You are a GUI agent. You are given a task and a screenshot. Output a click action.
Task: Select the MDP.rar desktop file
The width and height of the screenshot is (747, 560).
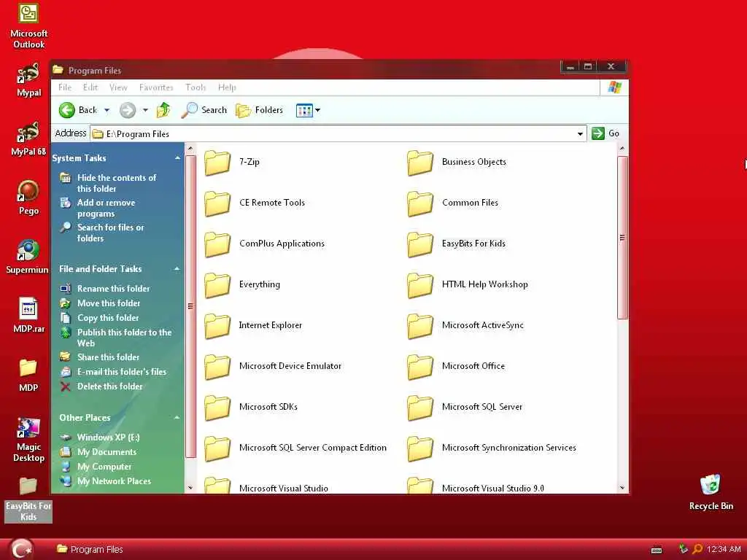pyautogui.click(x=28, y=315)
